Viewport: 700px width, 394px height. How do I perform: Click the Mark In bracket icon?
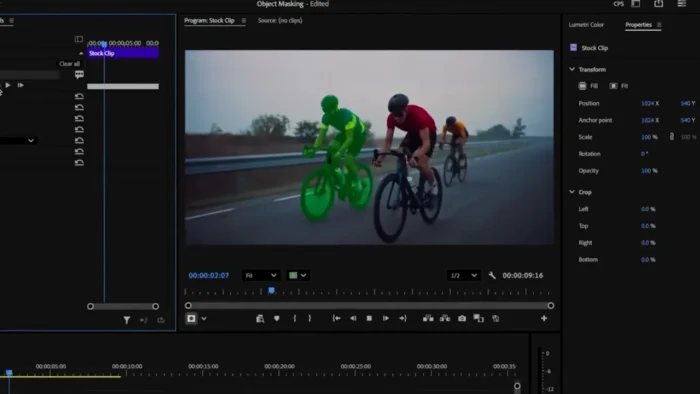click(295, 319)
